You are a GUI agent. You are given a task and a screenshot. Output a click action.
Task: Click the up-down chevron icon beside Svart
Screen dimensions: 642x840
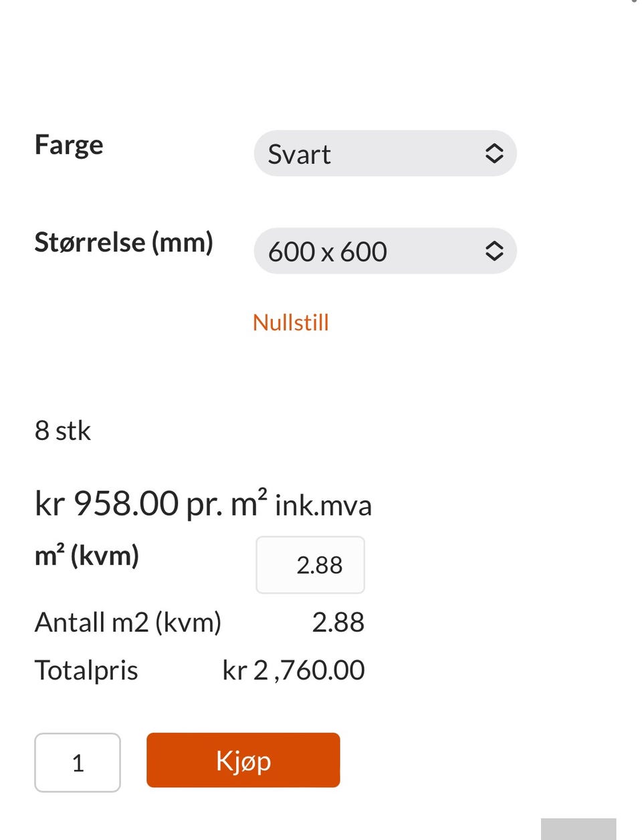(x=494, y=154)
